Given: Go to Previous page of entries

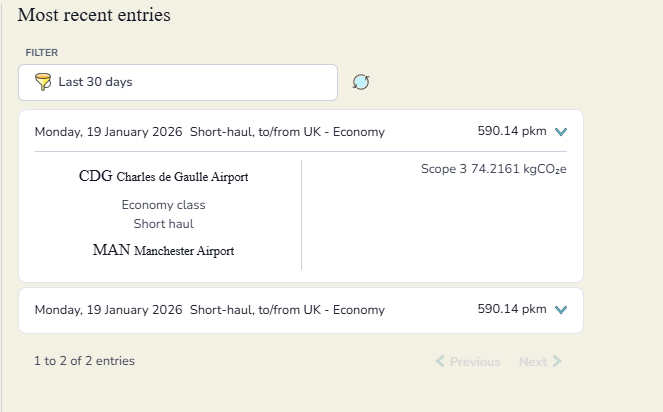Looking at the screenshot, I should click(x=468, y=361).
